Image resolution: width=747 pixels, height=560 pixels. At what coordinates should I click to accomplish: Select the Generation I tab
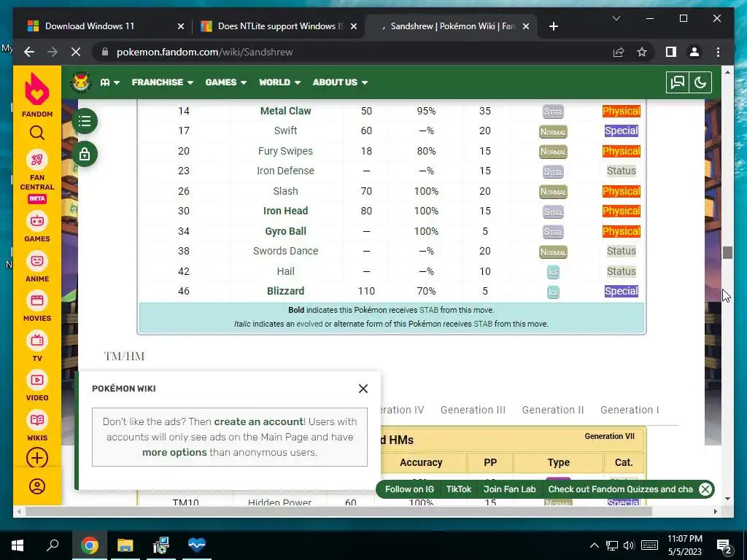630,410
